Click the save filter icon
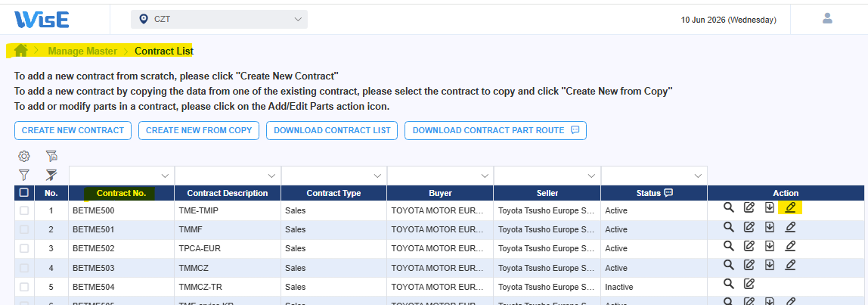The height and width of the screenshot is (305, 868). 51,156
